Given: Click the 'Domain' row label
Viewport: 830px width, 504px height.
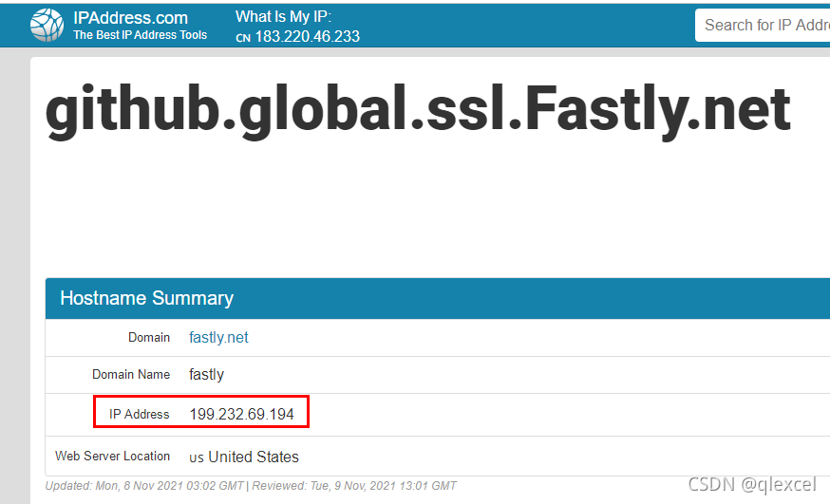Looking at the screenshot, I should click(x=149, y=337).
